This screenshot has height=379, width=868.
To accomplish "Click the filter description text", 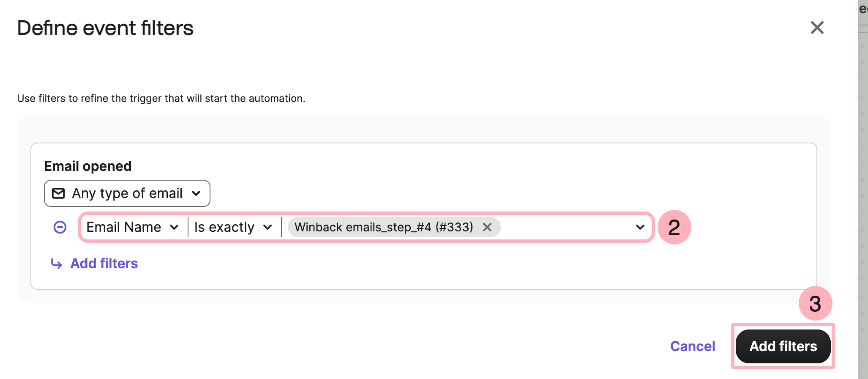I will tap(161, 99).
